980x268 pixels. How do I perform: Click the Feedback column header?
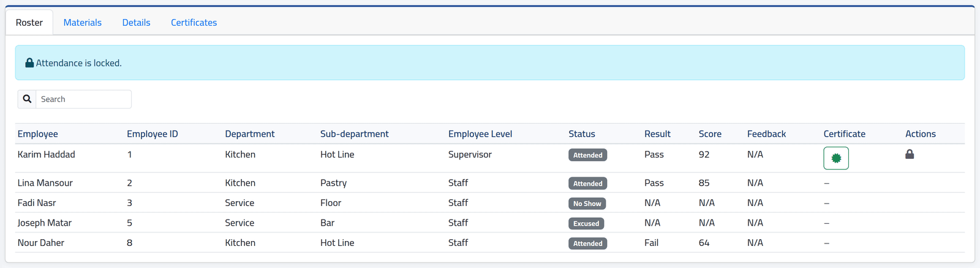[766, 134]
